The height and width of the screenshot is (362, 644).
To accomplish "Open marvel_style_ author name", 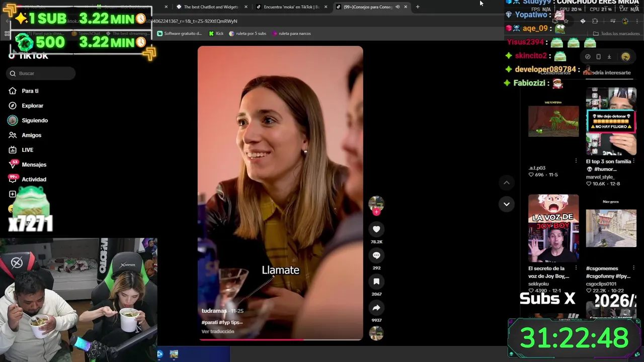I will click(600, 177).
